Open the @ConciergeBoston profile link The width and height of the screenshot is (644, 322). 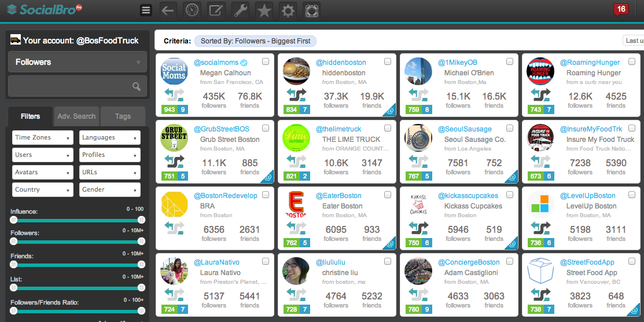[469, 262]
